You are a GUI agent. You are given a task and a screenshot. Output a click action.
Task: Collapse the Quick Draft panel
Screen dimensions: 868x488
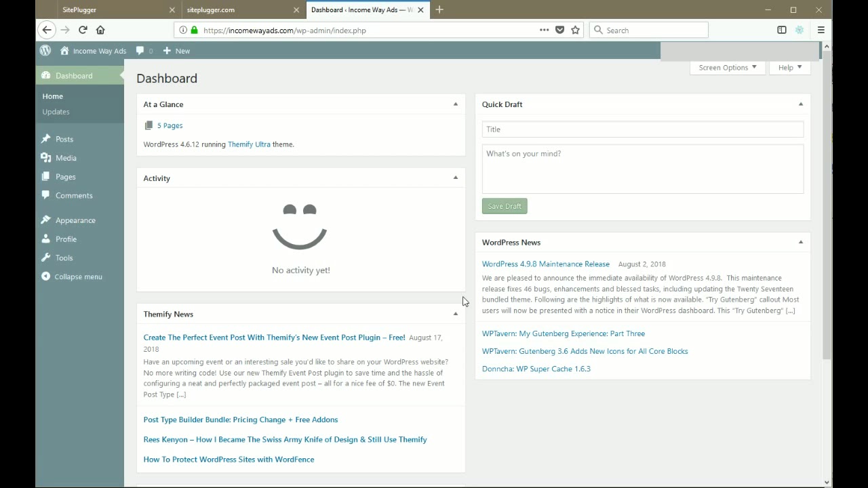(x=801, y=104)
